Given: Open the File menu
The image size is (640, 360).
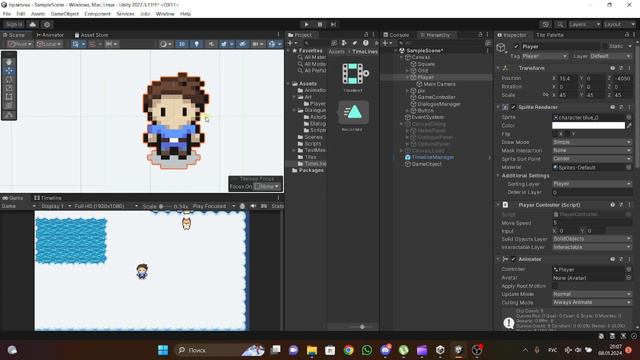Looking at the screenshot, I should click(7, 14).
